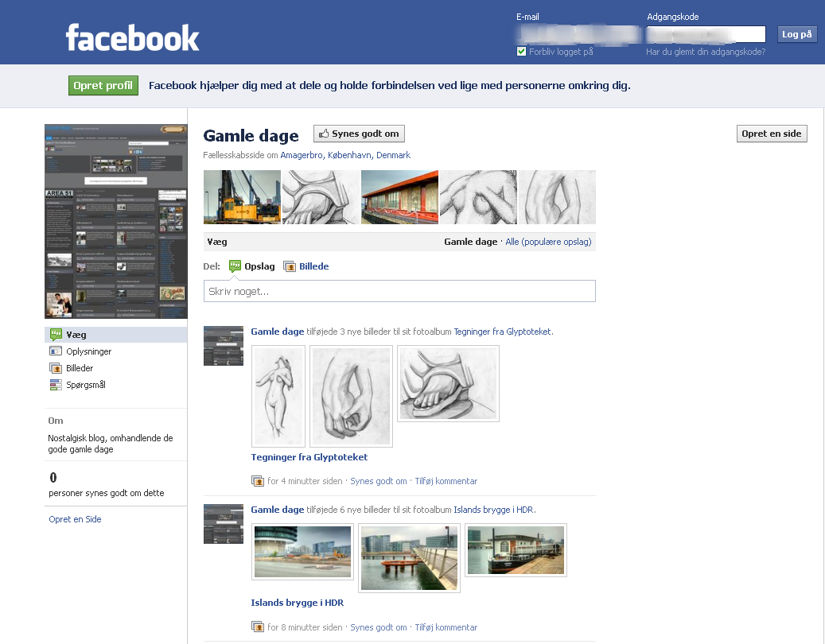Open the harbor pier HDR photo
The height and width of the screenshot is (644, 825).
pyautogui.click(x=410, y=558)
